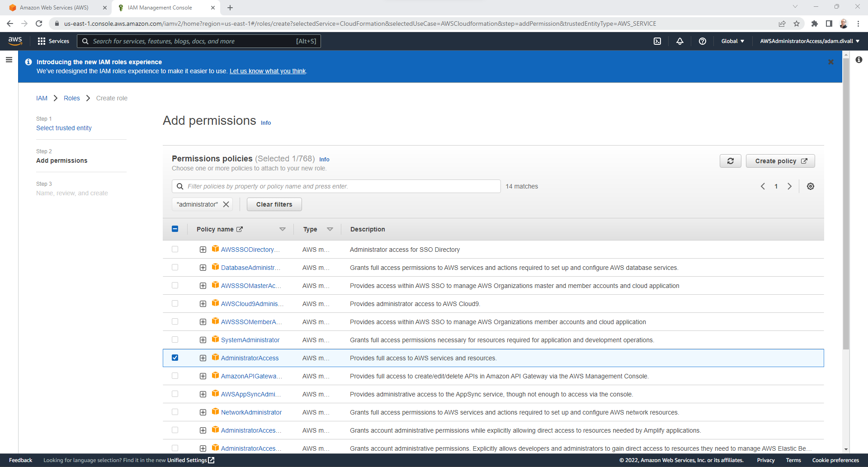Click the page vertical scrollbar
The width and height of the screenshot is (868, 467).
846,203
